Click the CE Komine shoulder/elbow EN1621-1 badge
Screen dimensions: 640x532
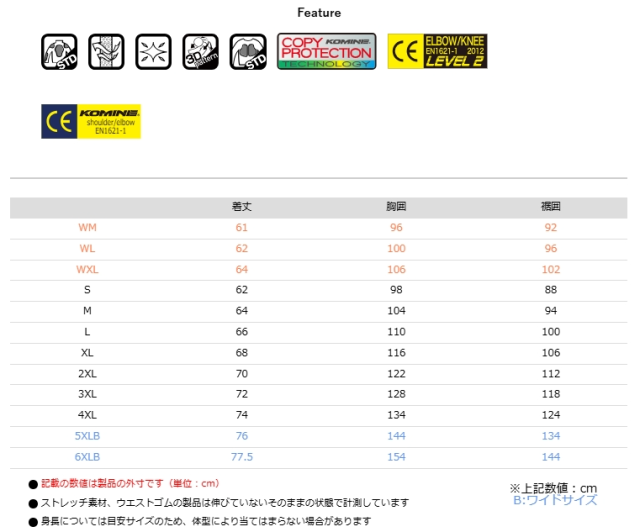91,122
